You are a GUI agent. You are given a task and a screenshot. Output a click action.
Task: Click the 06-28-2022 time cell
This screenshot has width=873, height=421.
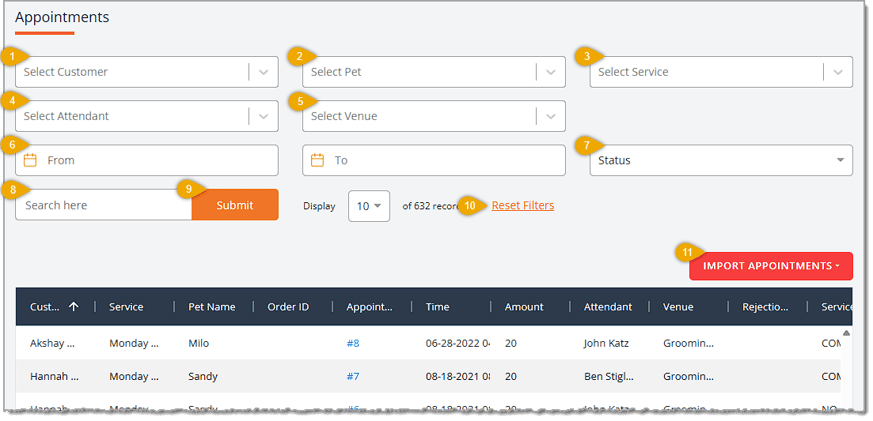click(458, 343)
